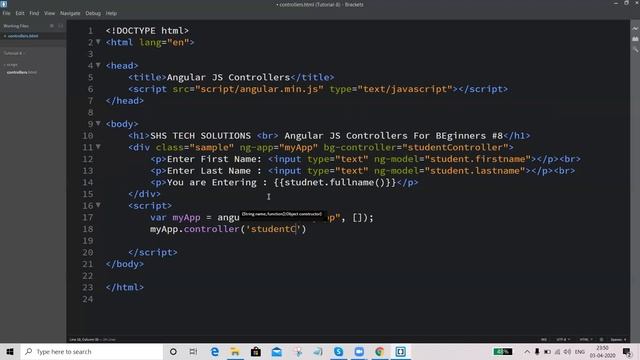Open the Edit menu
The width and height of the screenshot is (640, 360).
click(20, 13)
